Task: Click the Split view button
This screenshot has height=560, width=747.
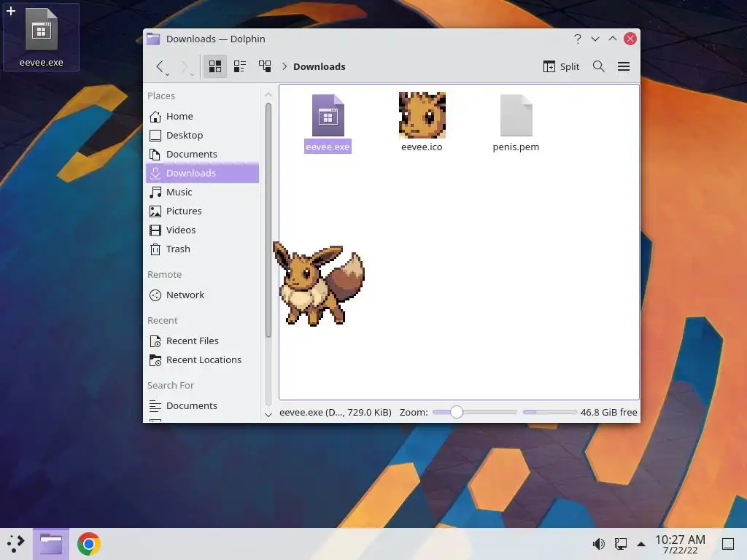Action: pos(561,66)
